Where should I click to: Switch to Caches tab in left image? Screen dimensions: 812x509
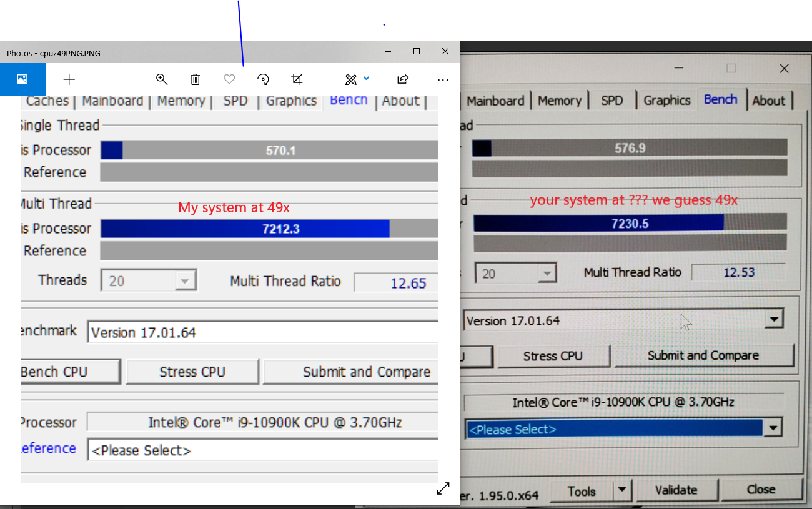click(47, 101)
